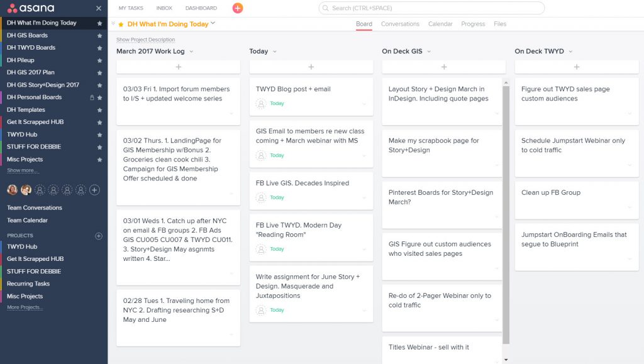The image size is (644, 364).
Task: Click On Deck GIS column scrollbar thumb
Action: (506, 214)
